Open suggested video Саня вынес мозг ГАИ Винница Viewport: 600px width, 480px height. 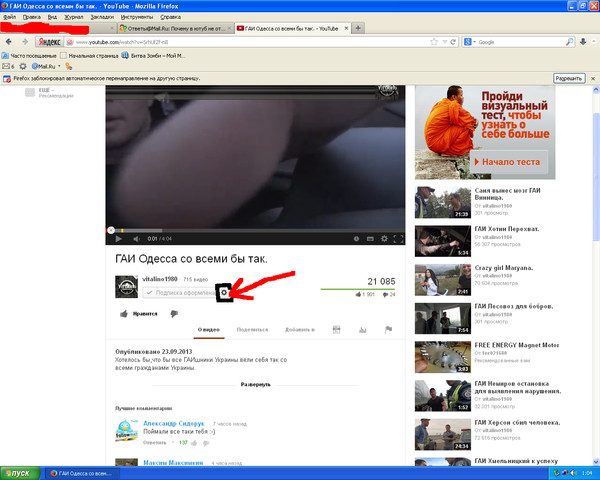coord(507,194)
